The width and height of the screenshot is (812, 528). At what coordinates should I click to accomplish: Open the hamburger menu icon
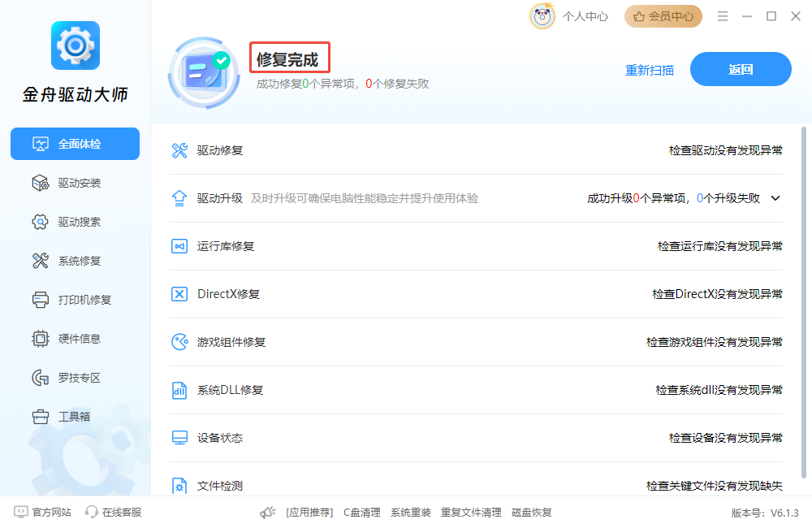[x=723, y=16]
